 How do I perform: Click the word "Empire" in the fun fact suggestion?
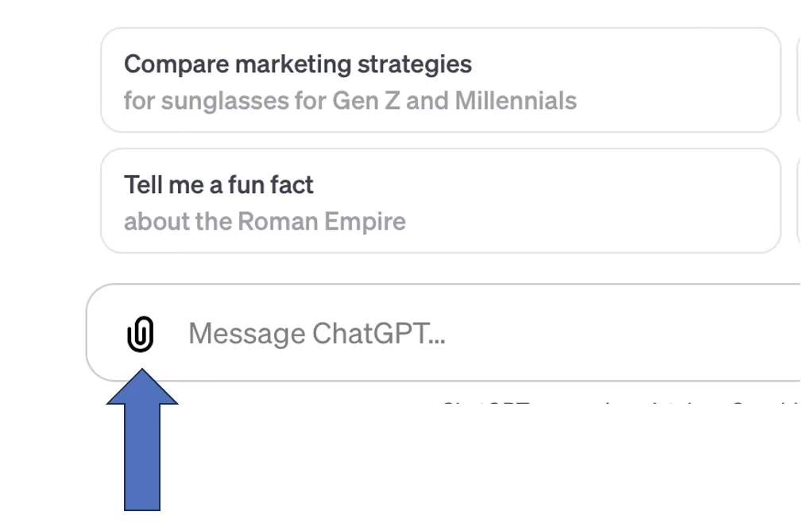(366, 221)
